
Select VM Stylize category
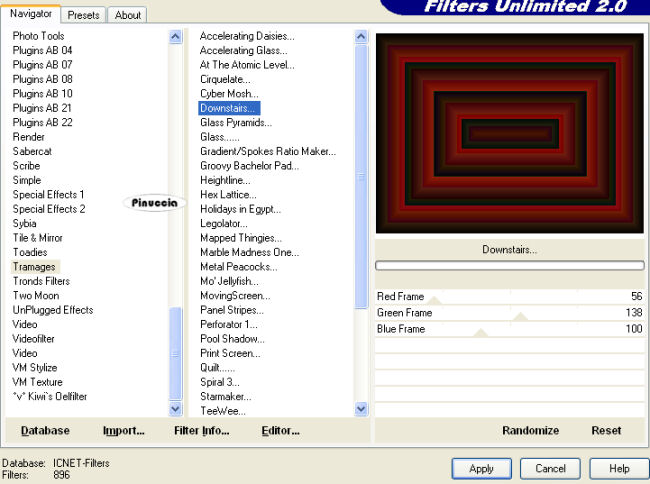[34, 368]
